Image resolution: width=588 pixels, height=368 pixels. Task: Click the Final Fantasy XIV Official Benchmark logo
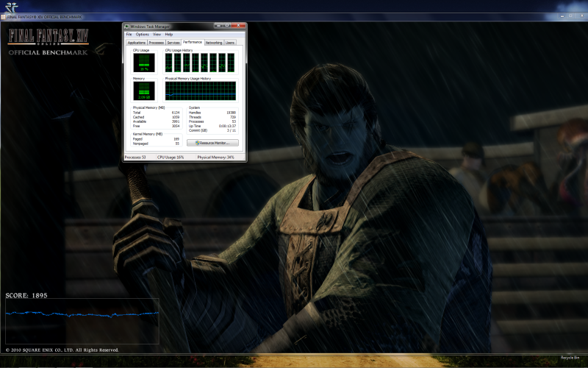[49, 42]
